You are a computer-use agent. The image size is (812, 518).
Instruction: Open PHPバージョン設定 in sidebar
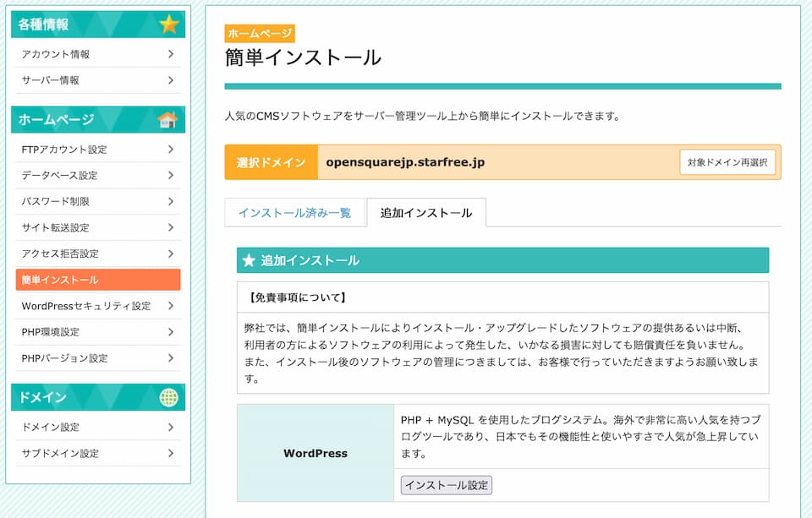coord(97,358)
